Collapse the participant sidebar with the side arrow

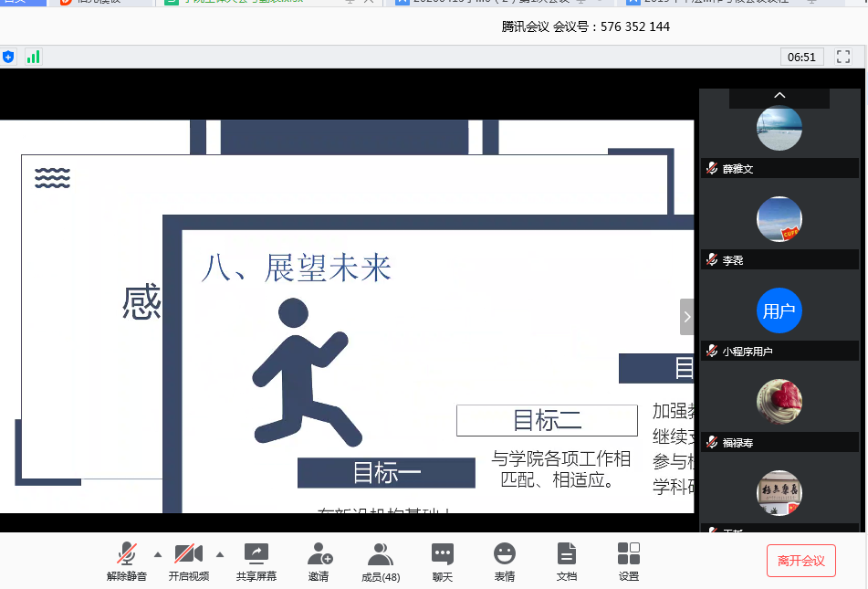click(686, 317)
